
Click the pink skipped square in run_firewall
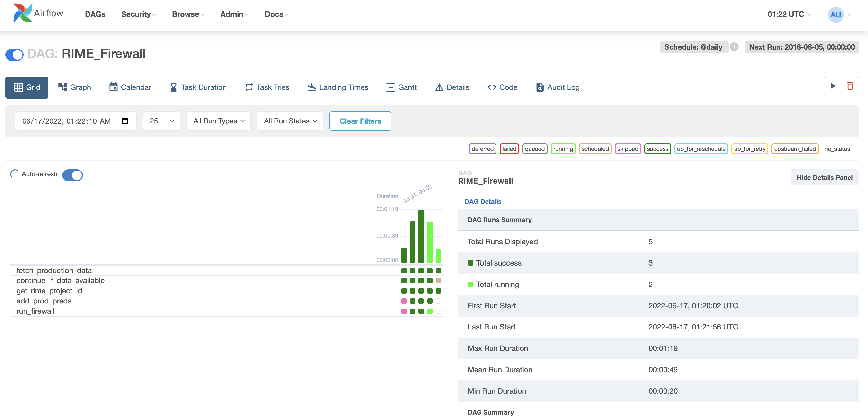(x=404, y=311)
